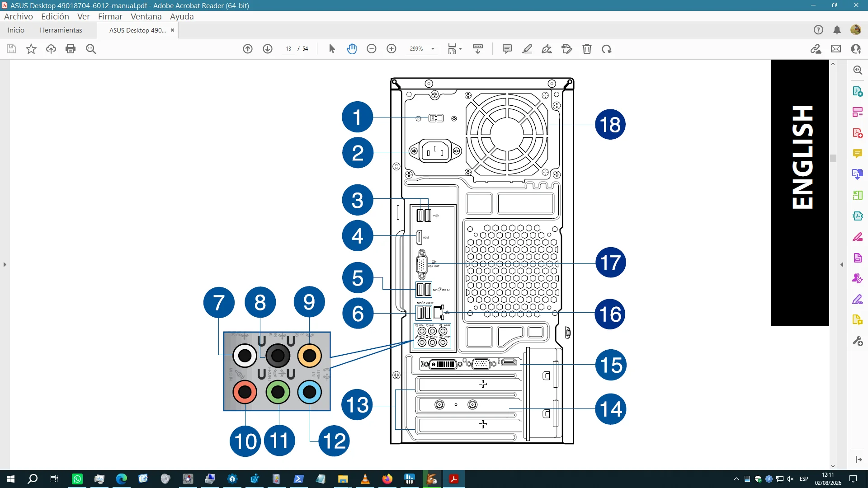Viewport: 868px width, 488px height.
Task: Zoom out with the minus button
Action: 372,49
